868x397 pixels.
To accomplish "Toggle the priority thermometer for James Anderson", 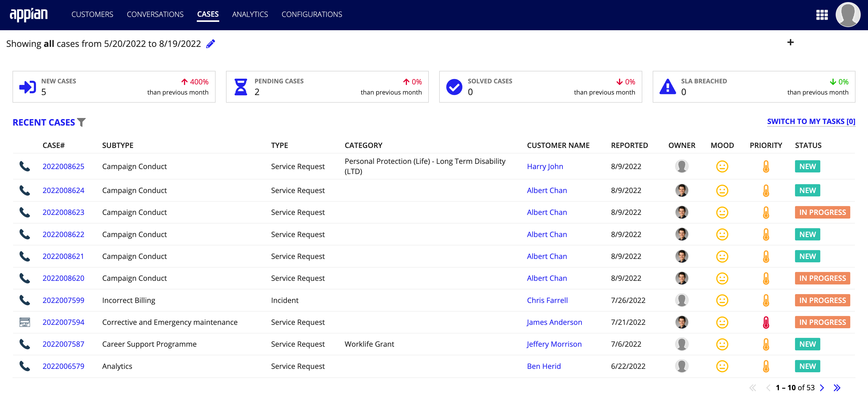I will pyautogui.click(x=766, y=322).
